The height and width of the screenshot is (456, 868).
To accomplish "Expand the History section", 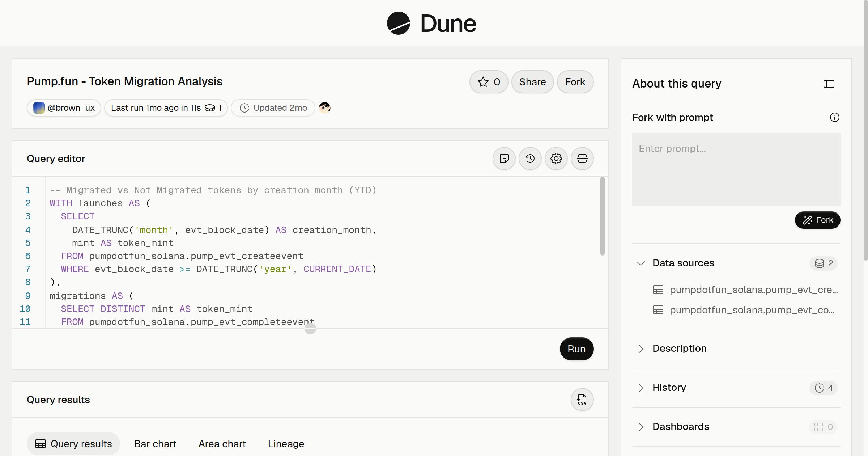I will pos(641,388).
